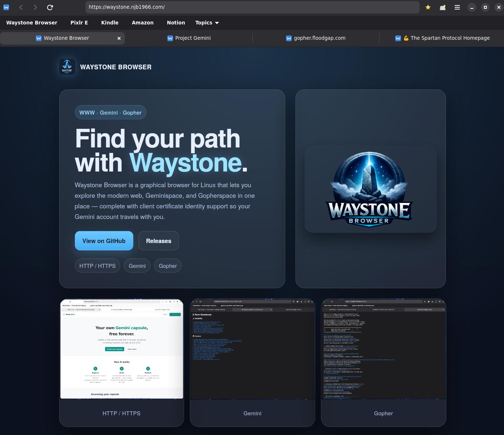Click the favicon of the gopher.floodgap.com tab
The image size is (504, 435).
point(289,38)
